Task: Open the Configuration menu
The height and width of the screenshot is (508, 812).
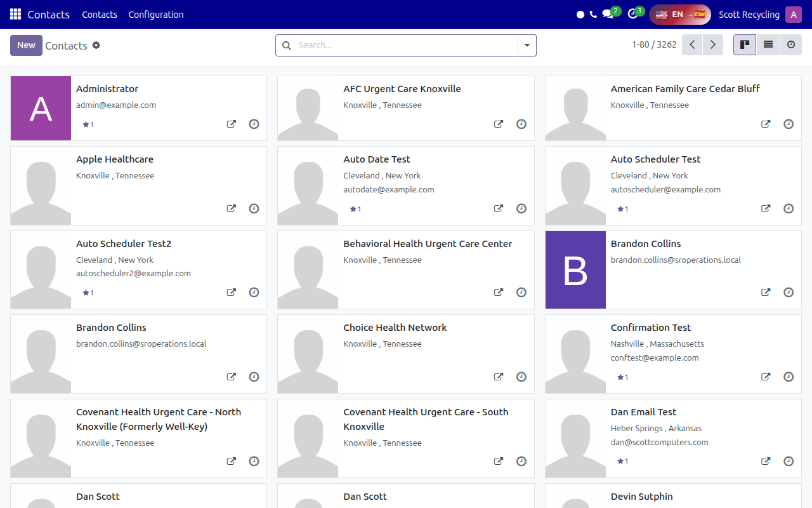Action: coord(156,15)
